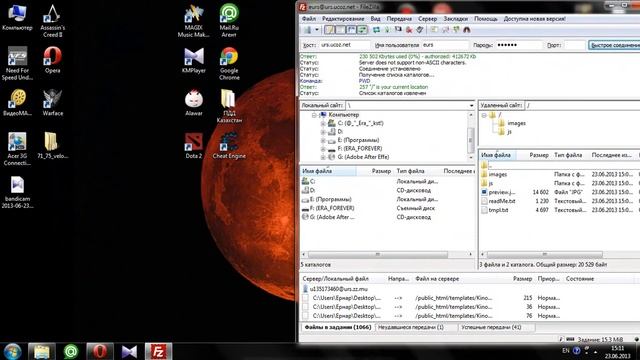Image resolution: width=640 pixels, height=360 pixels.
Task: Collapse the Компьютер node in local tree
Action: pos(314,115)
